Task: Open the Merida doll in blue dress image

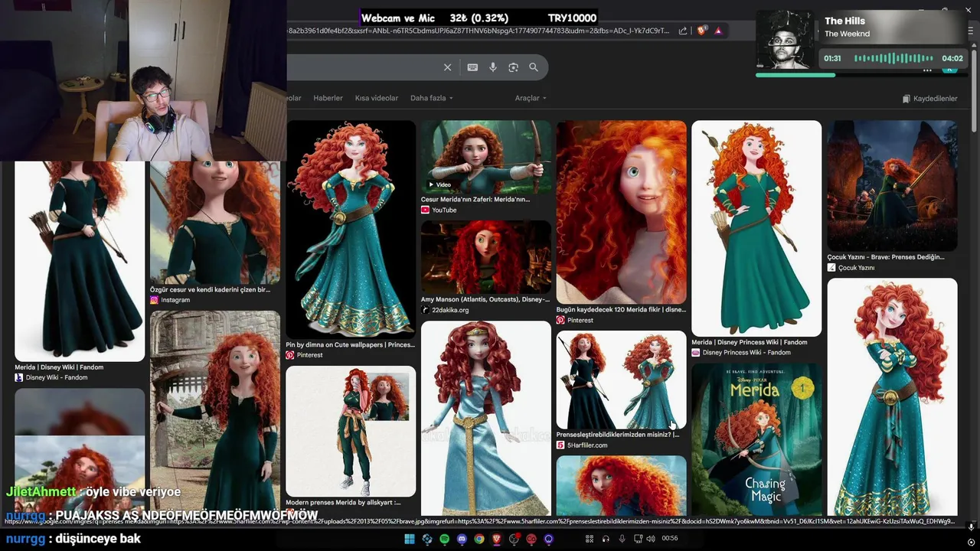Action: [x=486, y=418]
